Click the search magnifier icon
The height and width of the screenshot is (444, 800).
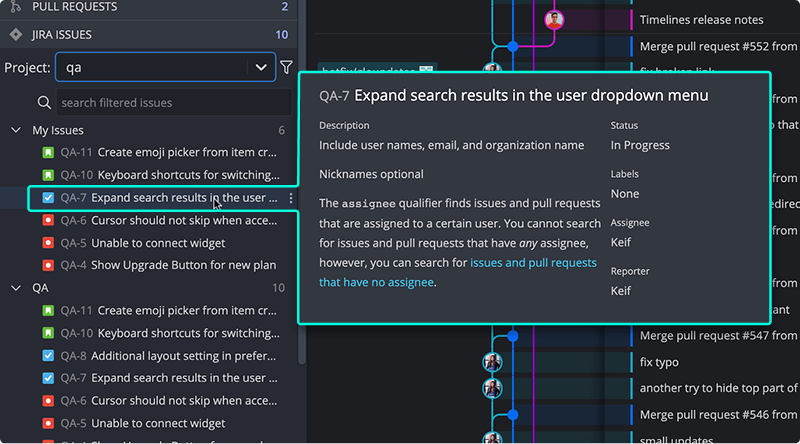click(x=44, y=103)
